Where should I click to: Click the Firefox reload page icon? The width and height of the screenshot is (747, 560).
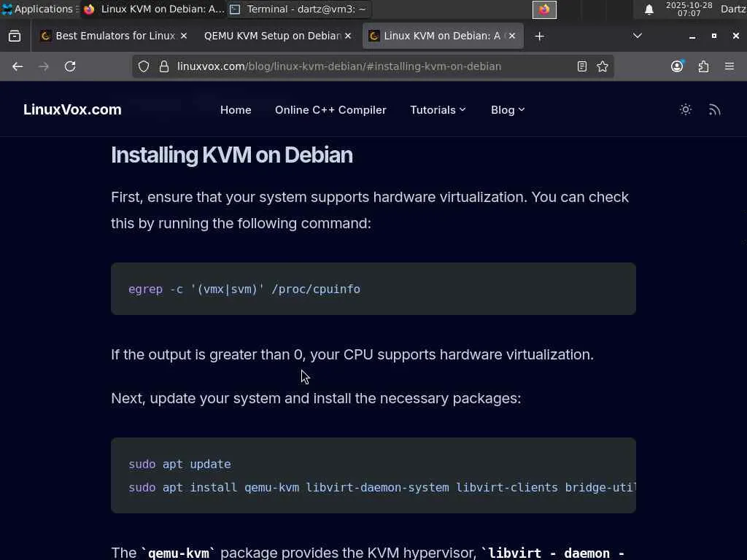pos(70,66)
